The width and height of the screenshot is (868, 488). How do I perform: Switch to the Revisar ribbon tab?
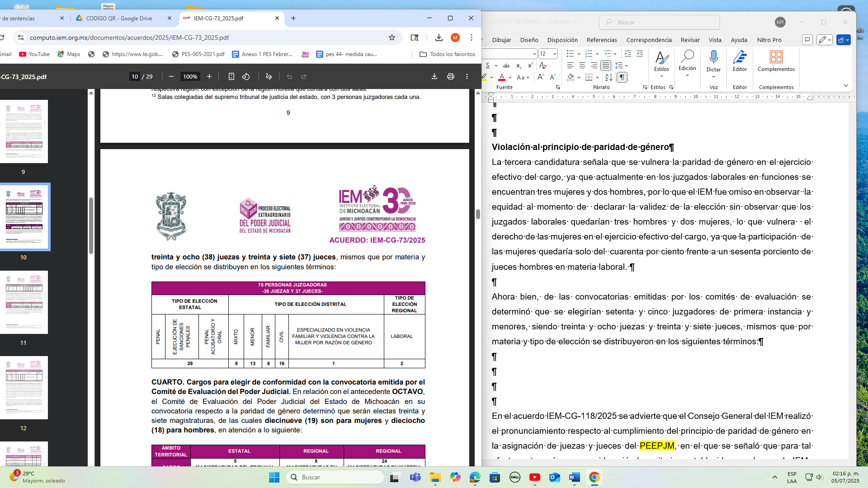[690, 40]
